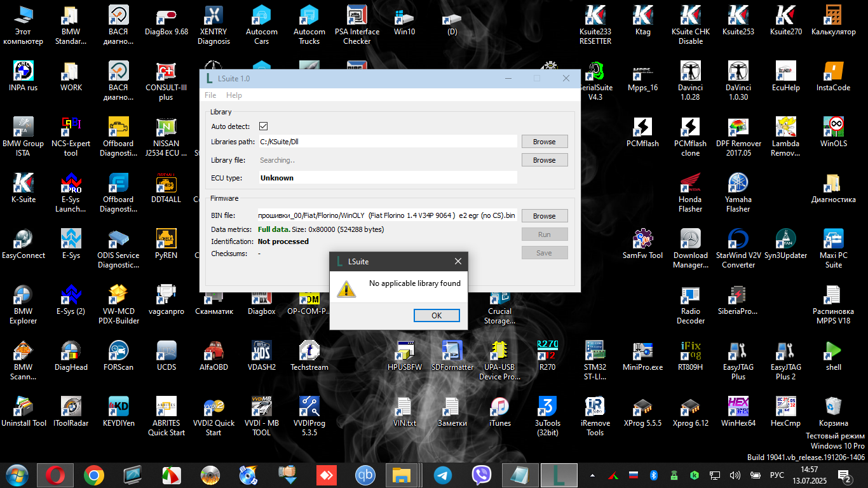The width and height of the screenshot is (868, 488).
Task: Open the vagcanpro desktop icon
Action: tap(166, 301)
